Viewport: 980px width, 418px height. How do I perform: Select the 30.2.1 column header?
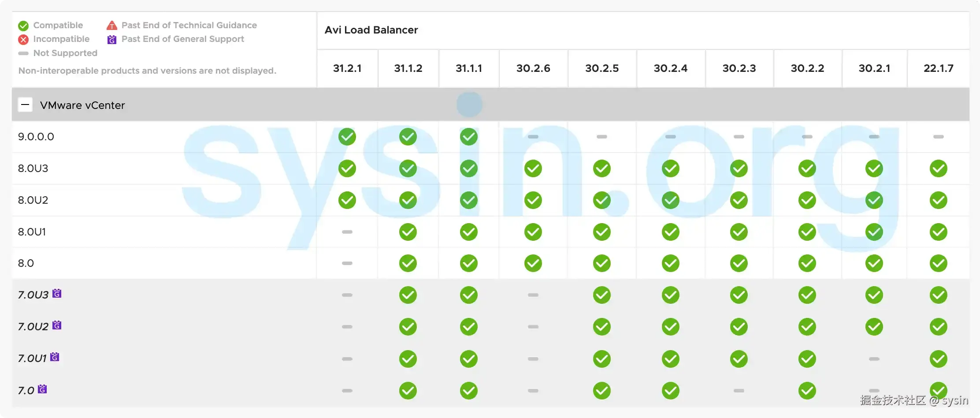click(x=874, y=68)
